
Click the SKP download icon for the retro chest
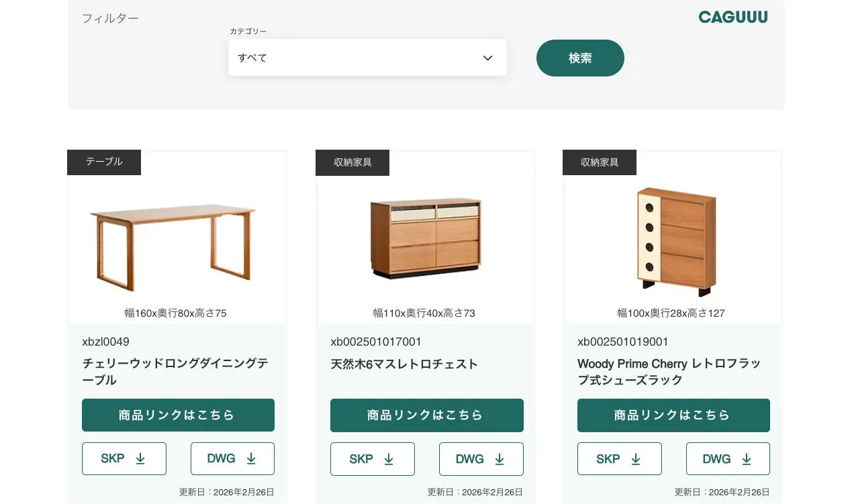click(389, 459)
